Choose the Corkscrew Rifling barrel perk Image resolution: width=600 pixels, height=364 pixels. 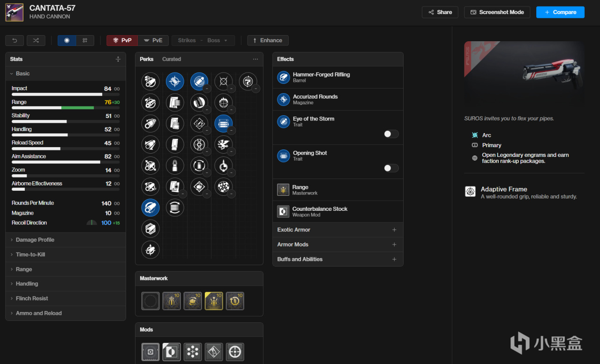[x=150, y=123]
